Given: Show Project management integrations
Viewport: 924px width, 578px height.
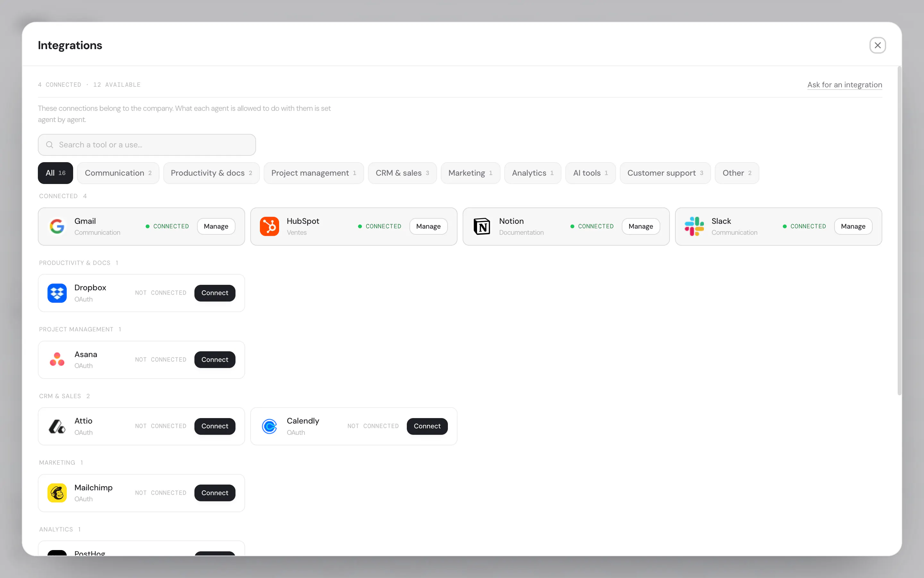Looking at the screenshot, I should pos(313,173).
